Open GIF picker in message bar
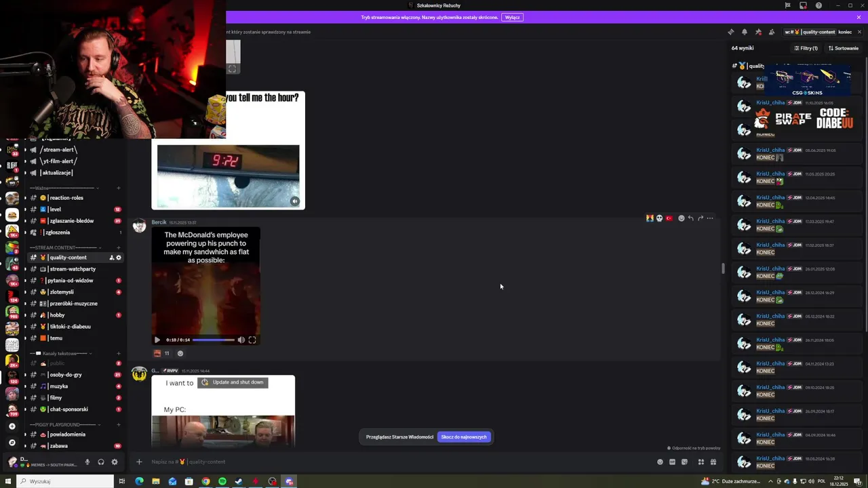The height and width of the screenshot is (488, 868). pyautogui.click(x=672, y=462)
